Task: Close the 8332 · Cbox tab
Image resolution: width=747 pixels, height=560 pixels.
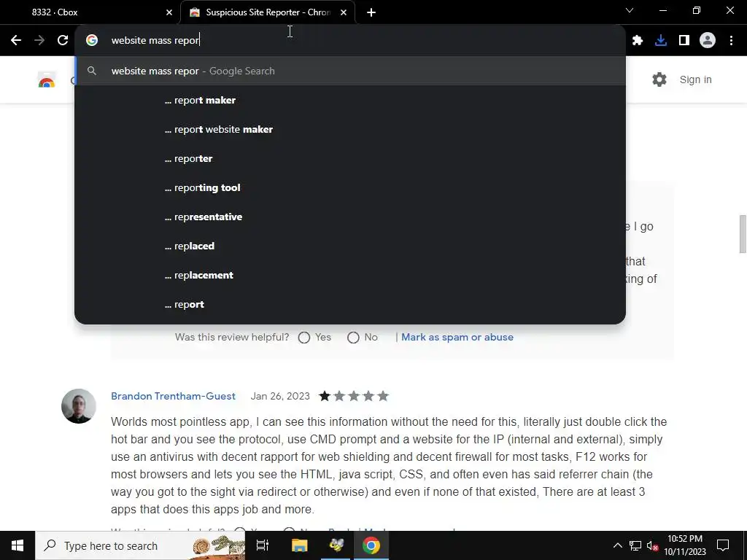Action: (x=169, y=12)
